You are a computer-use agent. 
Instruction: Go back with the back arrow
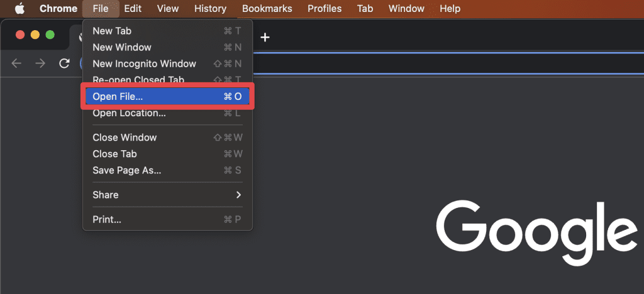point(16,63)
